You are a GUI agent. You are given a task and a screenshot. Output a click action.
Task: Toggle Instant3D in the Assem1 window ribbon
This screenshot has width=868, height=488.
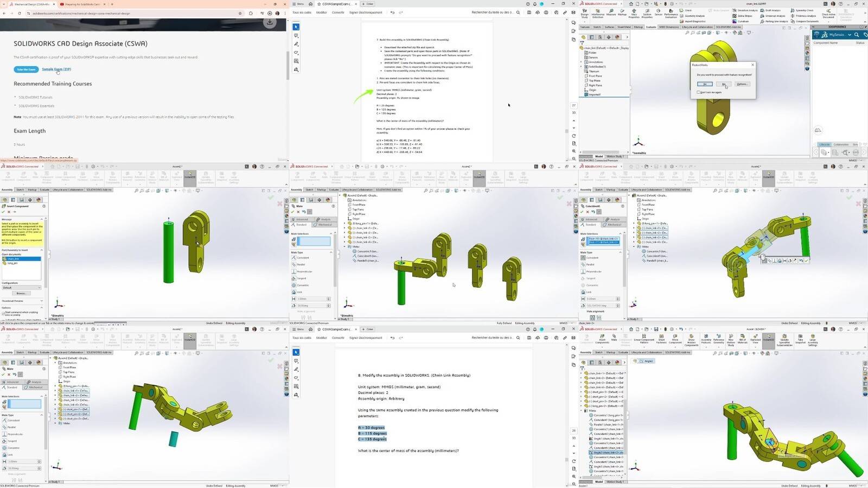tap(768, 340)
